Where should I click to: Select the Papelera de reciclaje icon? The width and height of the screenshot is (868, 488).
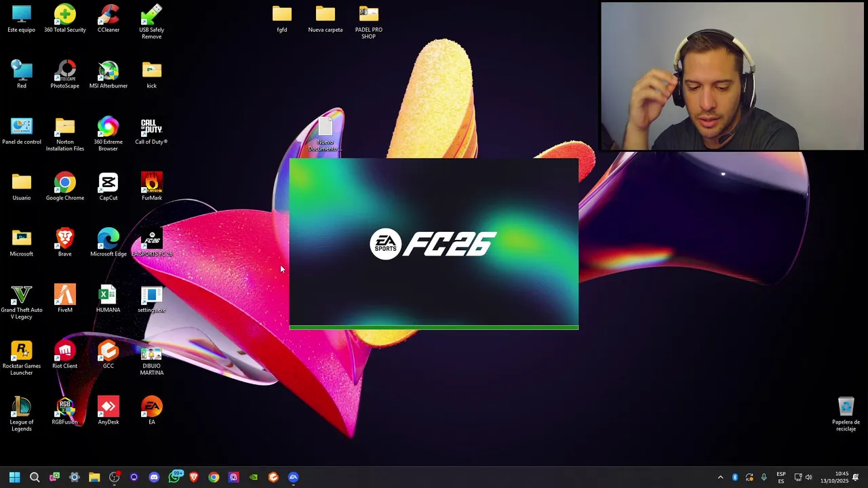point(846,415)
